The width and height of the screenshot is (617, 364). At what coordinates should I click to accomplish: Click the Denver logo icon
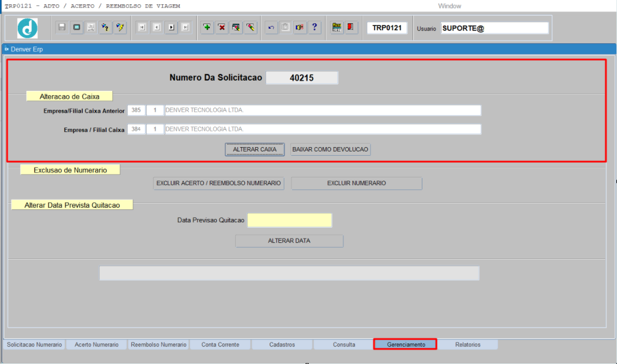point(28,28)
